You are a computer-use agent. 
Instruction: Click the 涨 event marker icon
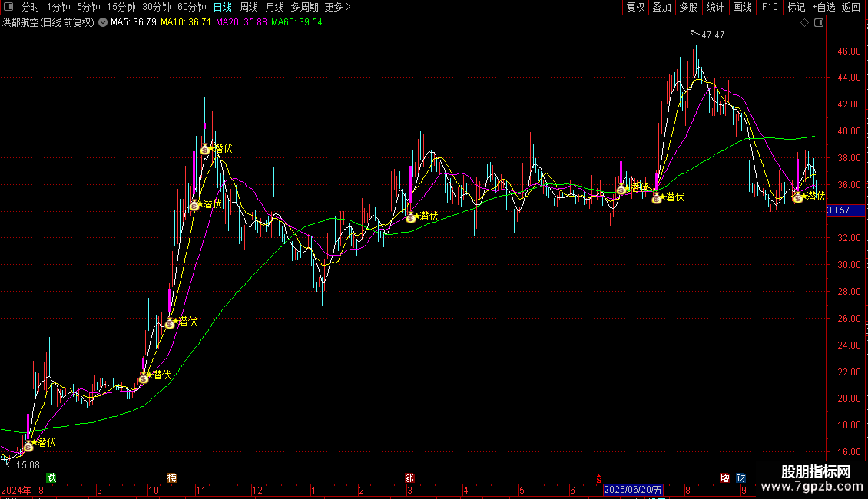tap(409, 478)
